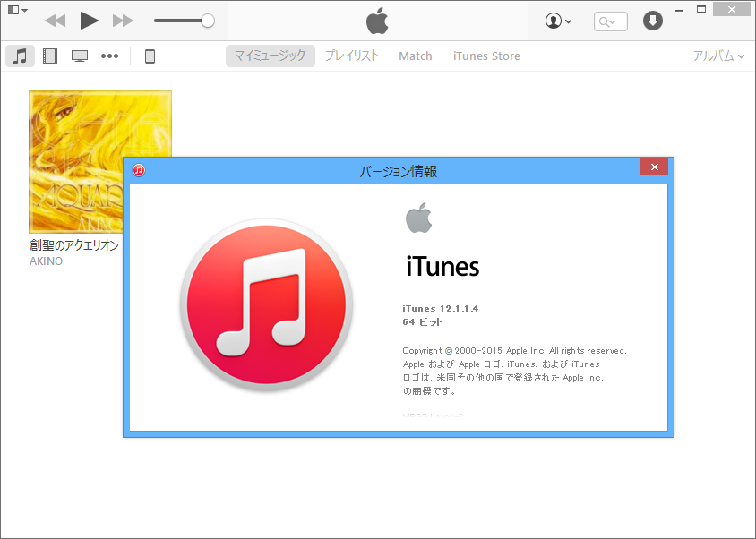Skip ahead with the fast-forward control
Screen dimensions: 756x539
tap(122, 20)
